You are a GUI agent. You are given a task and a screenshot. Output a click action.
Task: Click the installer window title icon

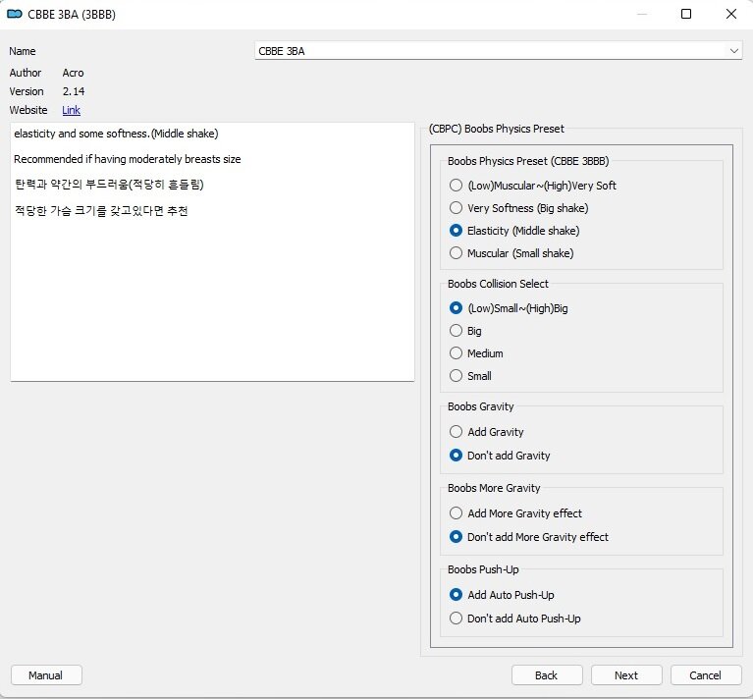click(15, 14)
